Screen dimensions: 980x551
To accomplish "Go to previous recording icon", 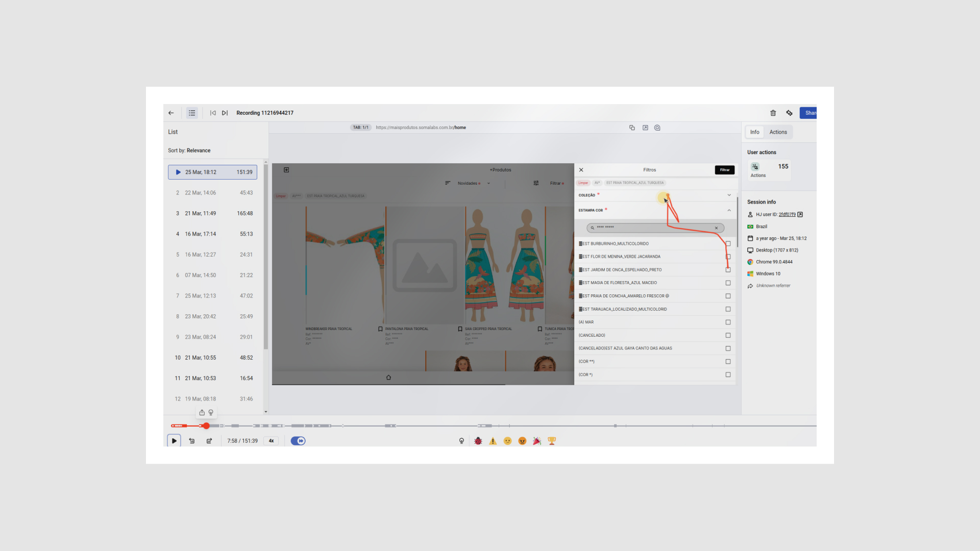I will point(213,113).
